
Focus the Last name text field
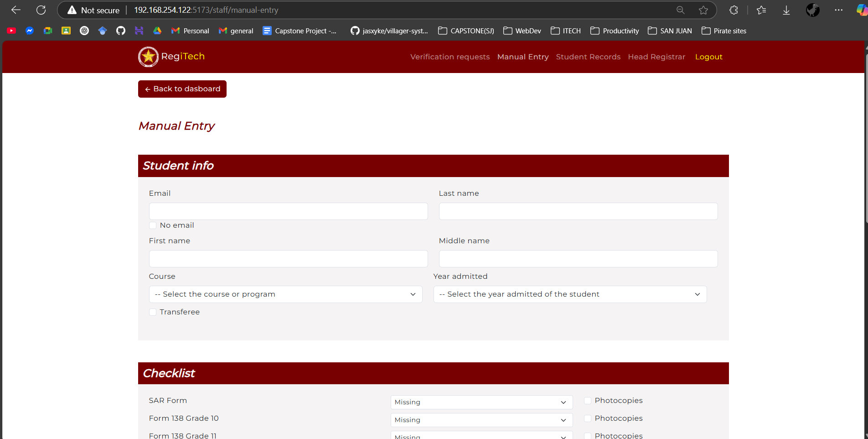pos(578,211)
